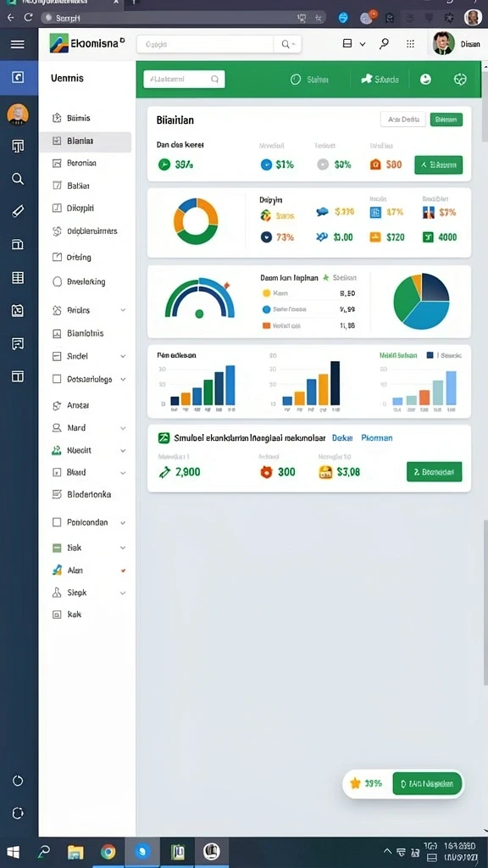The image size is (488, 868).
Task: Click the table grid icon in dark sidebar
Action: [x=18, y=278]
